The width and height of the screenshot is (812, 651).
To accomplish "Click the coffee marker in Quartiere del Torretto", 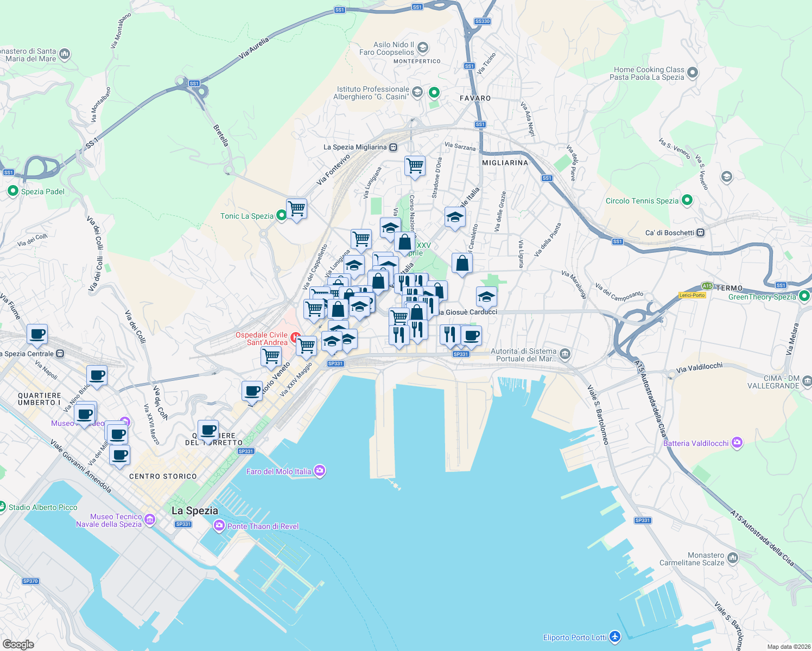I will click(x=207, y=430).
